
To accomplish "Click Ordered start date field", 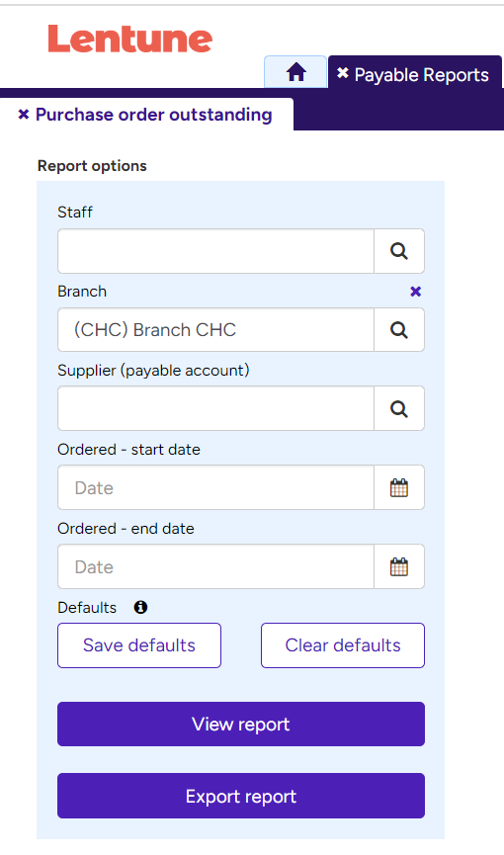I will (x=216, y=488).
